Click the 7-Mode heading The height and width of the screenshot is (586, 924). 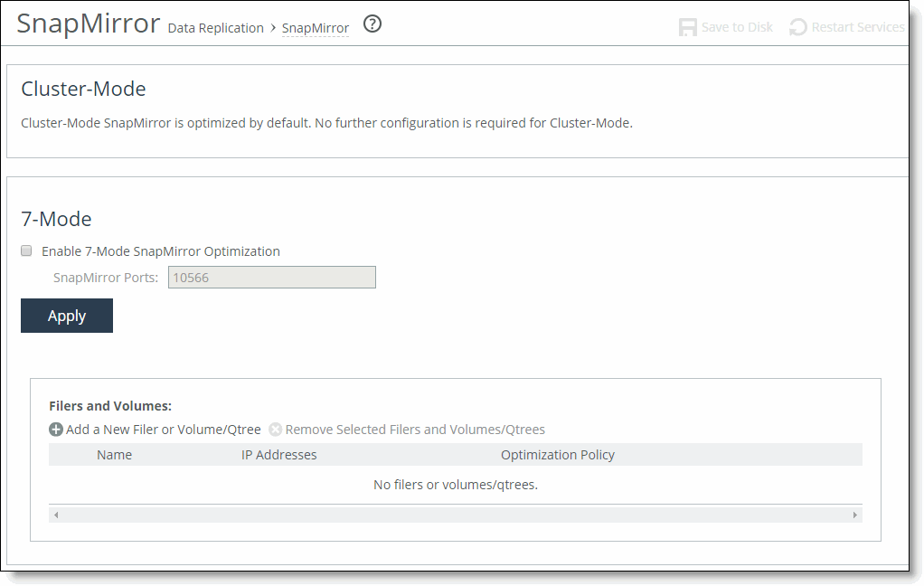(x=56, y=219)
